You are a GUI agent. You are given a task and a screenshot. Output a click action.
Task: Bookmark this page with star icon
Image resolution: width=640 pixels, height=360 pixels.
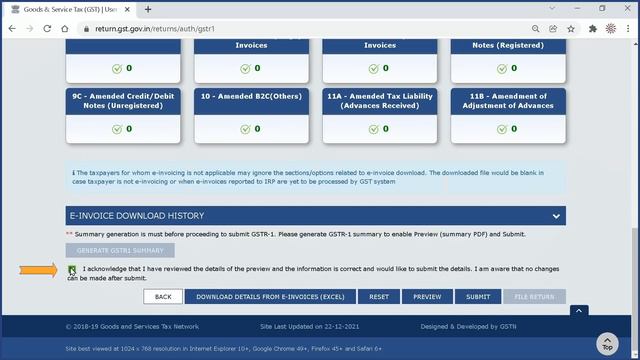tap(571, 29)
